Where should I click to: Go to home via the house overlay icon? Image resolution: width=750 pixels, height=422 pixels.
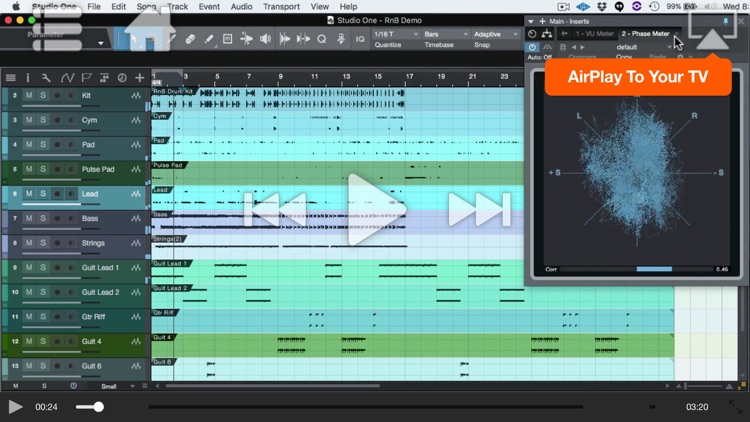click(x=150, y=27)
